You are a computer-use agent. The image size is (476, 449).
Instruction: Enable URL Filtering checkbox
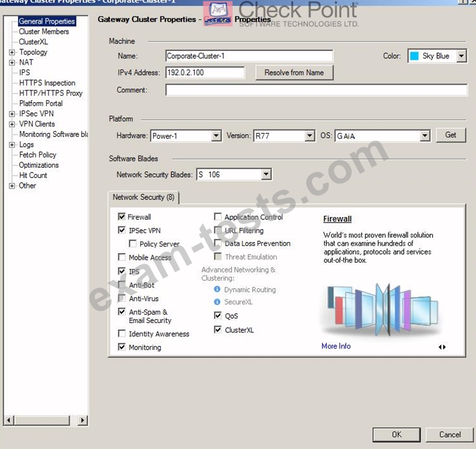[217, 230]
